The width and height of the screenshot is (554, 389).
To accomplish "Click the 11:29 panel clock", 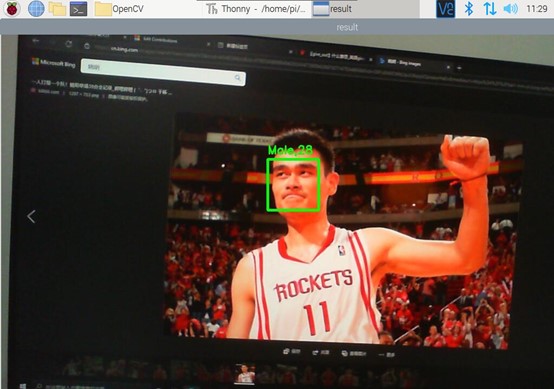I will click(537, 9).
